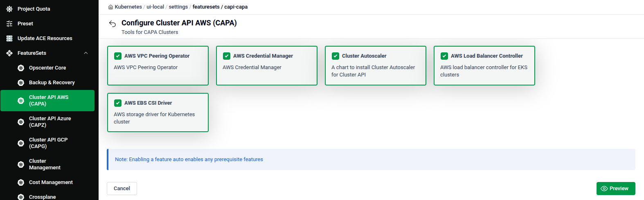Image resolution: width=644 pixels, height=200 pixels.
Task: Click the eye icon in Preview button
Action: click(x=604, y=189)
